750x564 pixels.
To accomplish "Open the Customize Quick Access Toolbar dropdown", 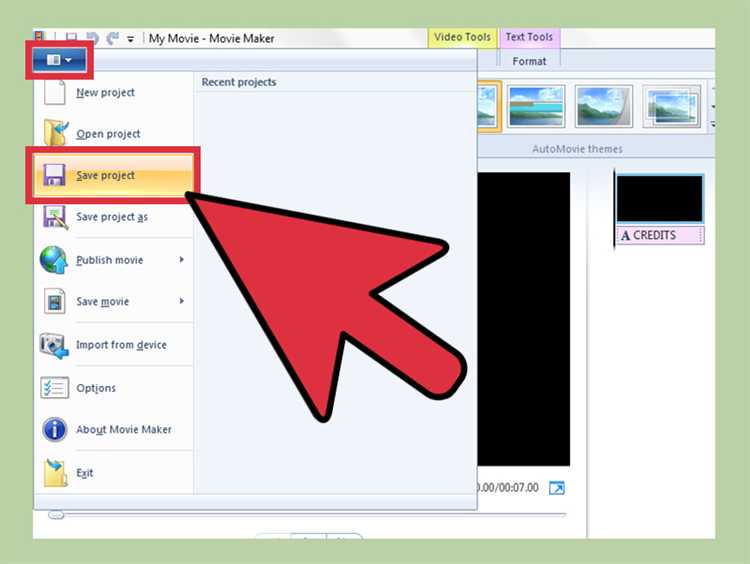I will point(130,39).
